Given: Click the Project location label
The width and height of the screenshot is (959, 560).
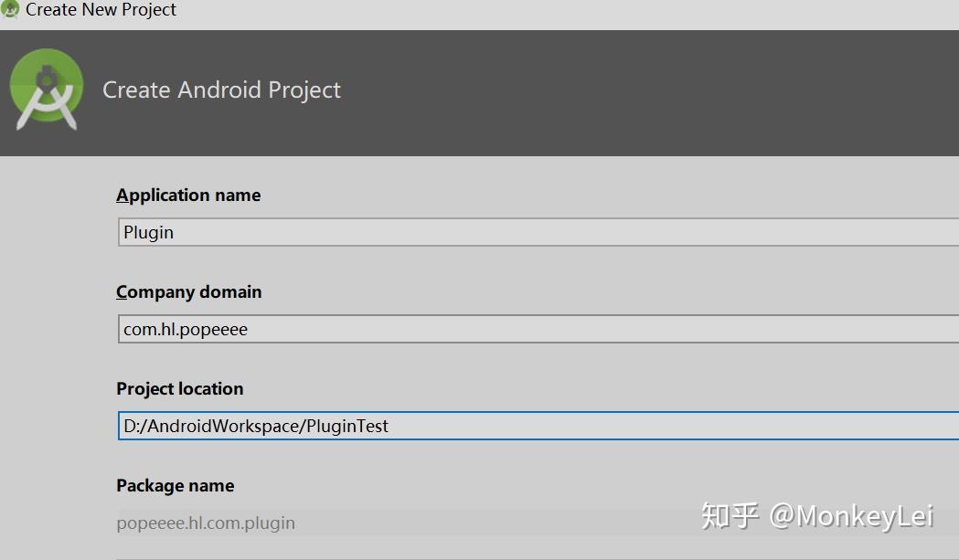Looking at the screenshot, I should [x=180, y=388].
